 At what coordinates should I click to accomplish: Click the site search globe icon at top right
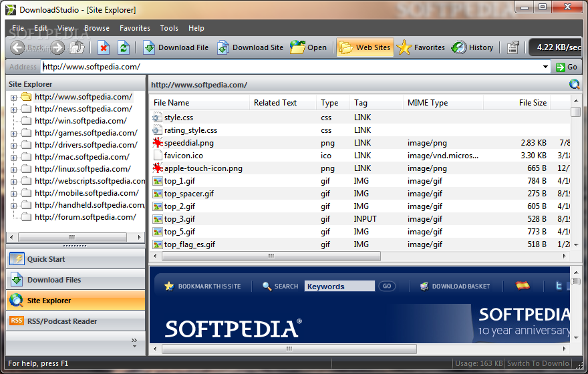tap(574, 84)
